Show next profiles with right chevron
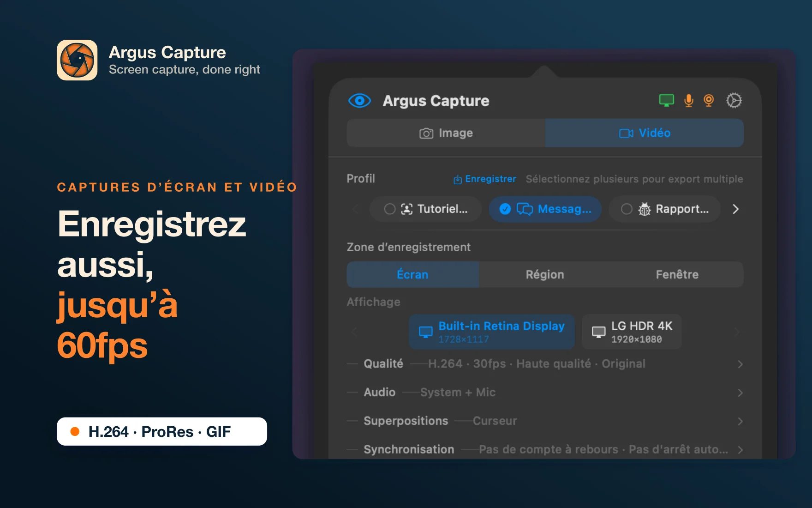812x508 pixels. [735, 209]
